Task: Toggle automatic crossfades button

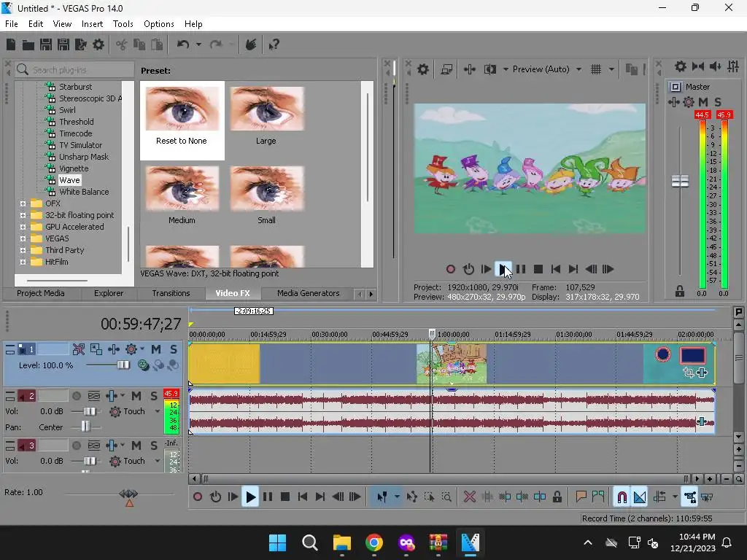Action: [x=640, y=497]
